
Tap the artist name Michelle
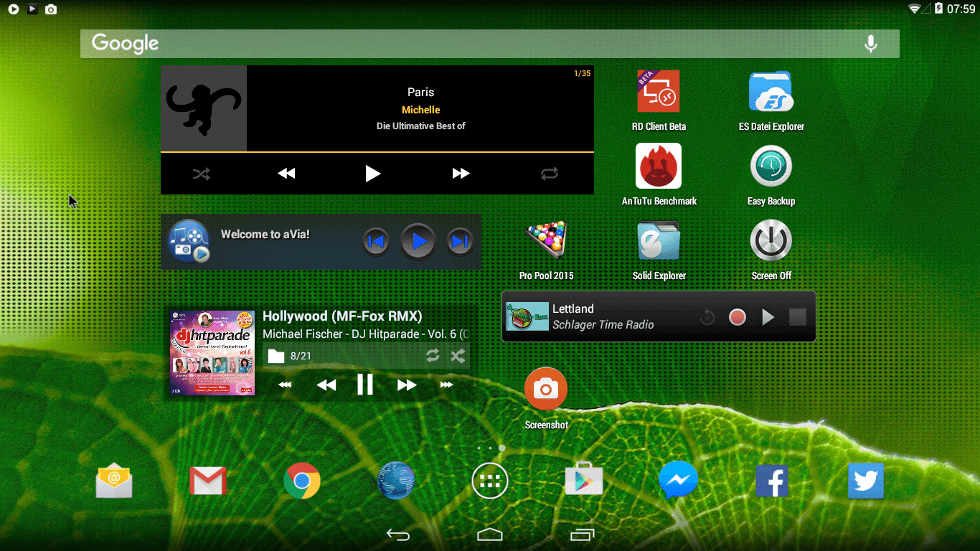click(x=421, y=110)
